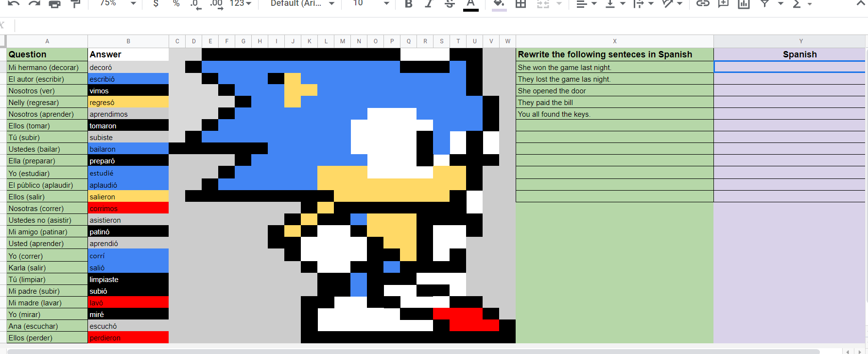
Task: Select column B header
Action: (x=128, y=41)
